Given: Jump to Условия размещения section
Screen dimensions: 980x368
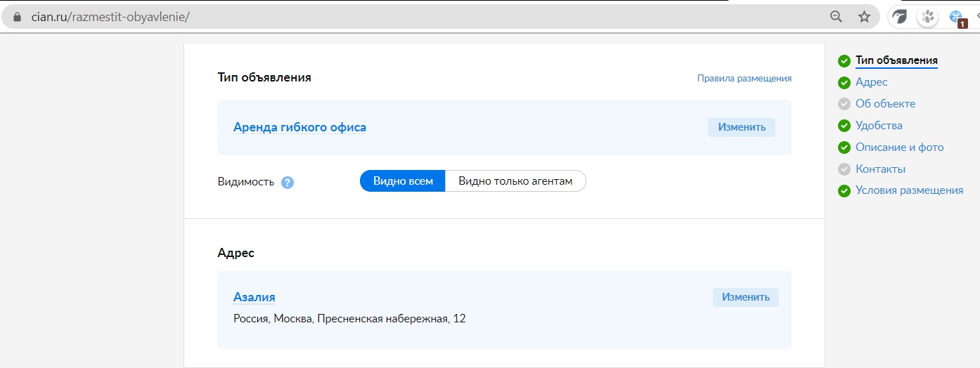Looking at the screenshot, I should [x=909, y=190].
